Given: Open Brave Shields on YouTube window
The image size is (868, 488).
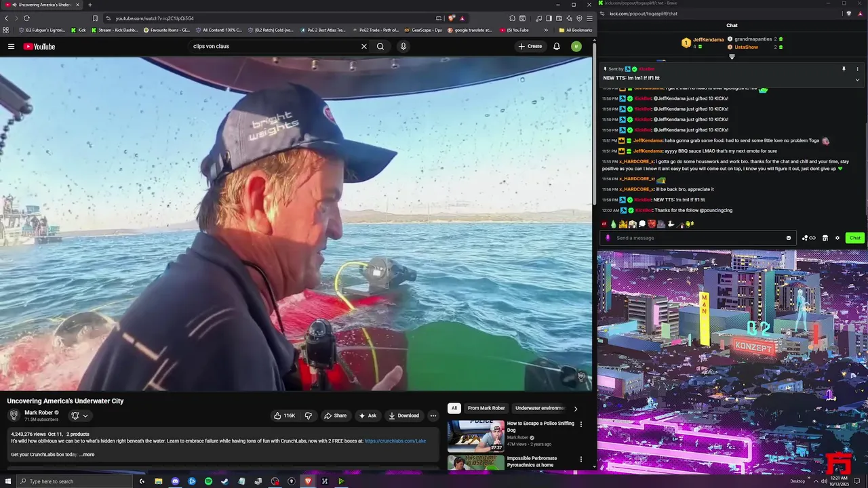Looking at the screenshot, I should 452,18.
